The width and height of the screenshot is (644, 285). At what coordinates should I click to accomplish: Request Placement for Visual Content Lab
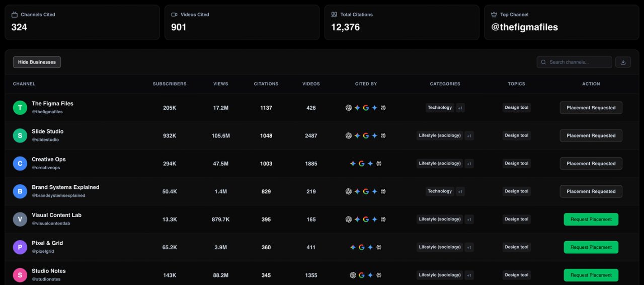591,220
